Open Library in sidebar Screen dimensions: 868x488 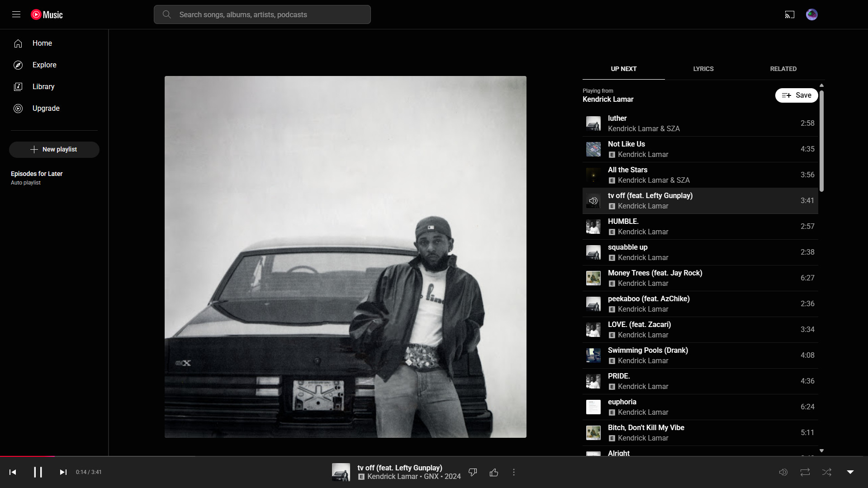[54, 87]
